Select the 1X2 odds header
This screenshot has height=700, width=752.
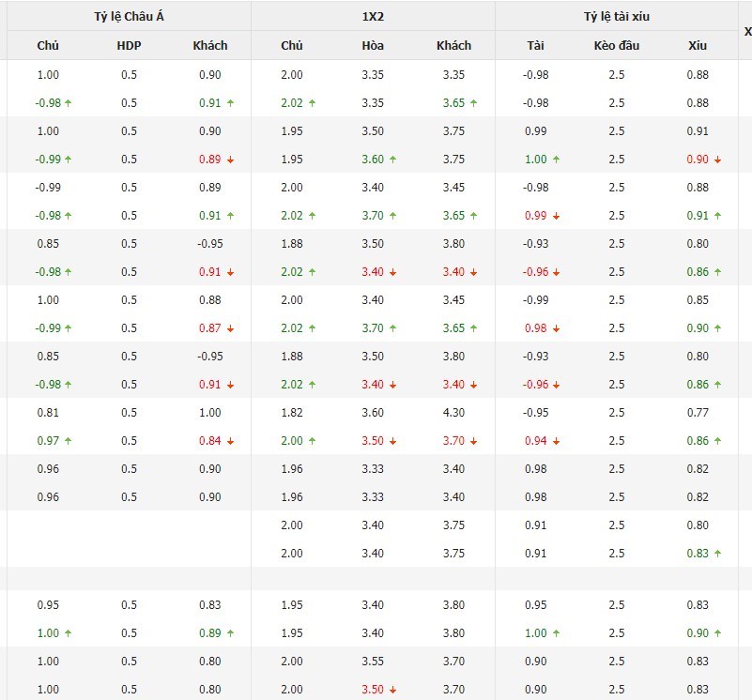(x=373, y=16)
